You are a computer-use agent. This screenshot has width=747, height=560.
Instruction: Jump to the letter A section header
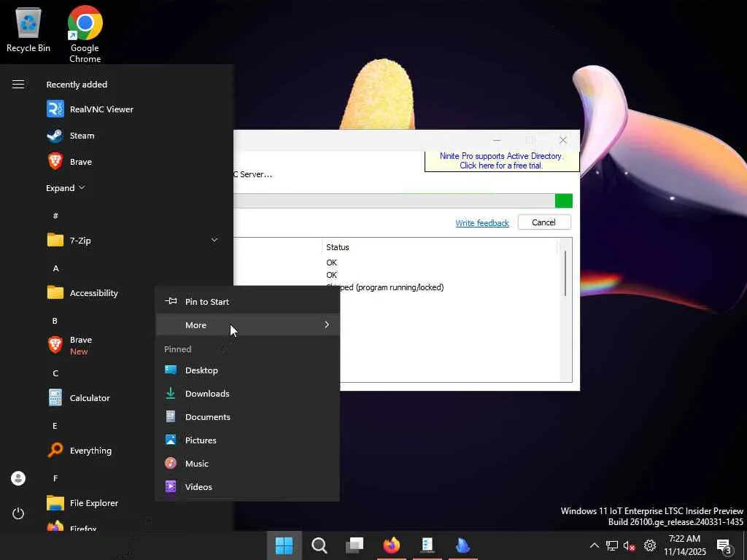55,268
